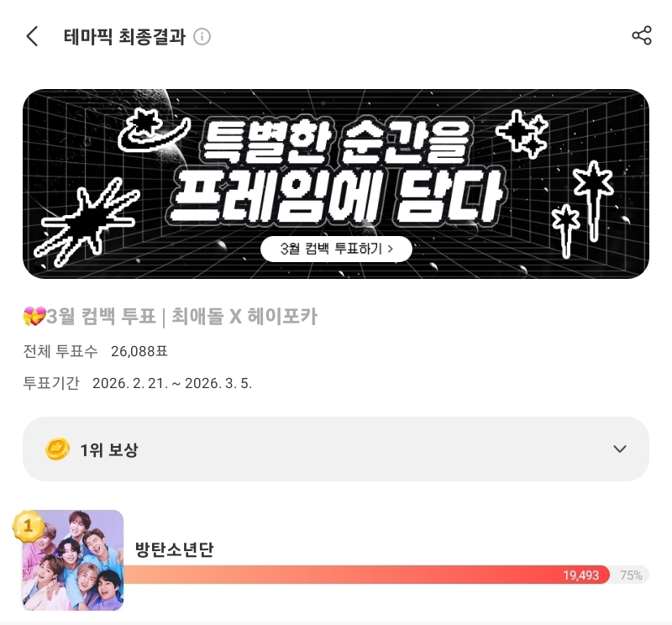The height and width of the screenshot is (625, 672).
Task: Tap the share icon at top right
Action: 642,35
